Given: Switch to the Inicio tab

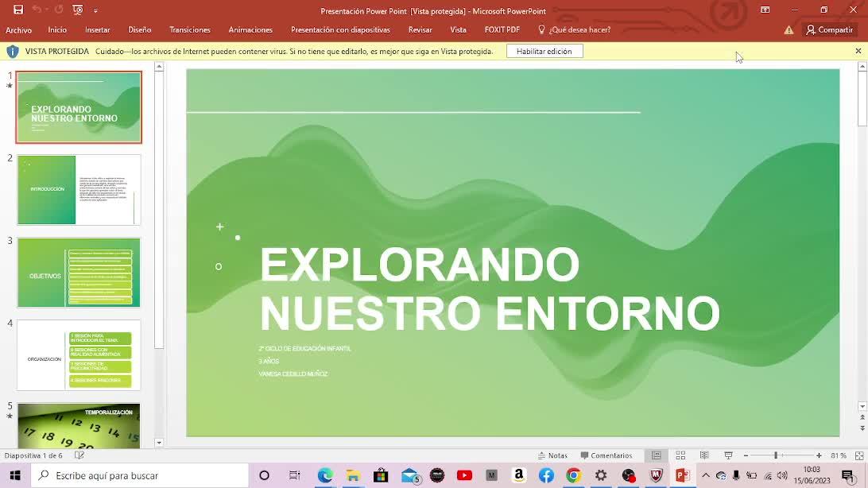Looking at the screenshot, I should [x=57, y=30].
